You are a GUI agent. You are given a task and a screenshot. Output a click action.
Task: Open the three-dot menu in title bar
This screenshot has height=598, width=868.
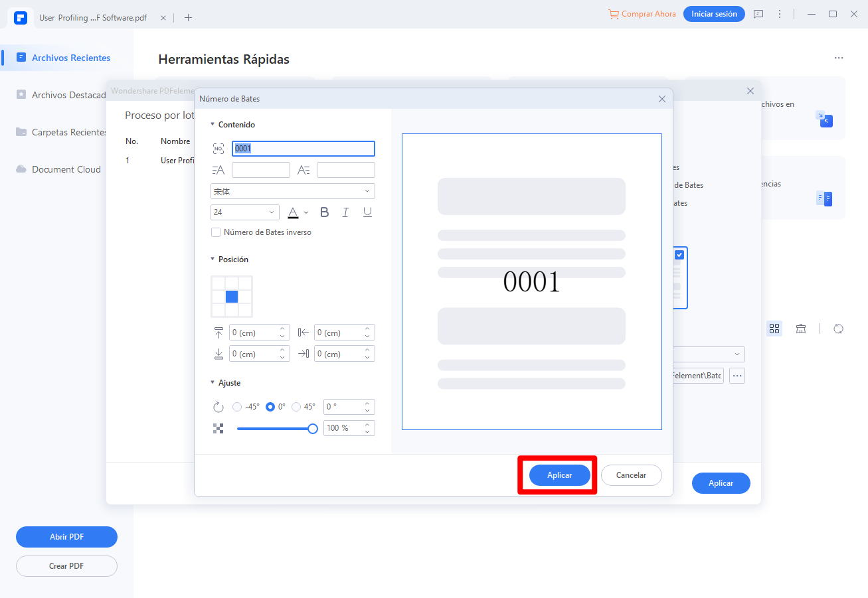pyautogui.click(x=780, y=14)
